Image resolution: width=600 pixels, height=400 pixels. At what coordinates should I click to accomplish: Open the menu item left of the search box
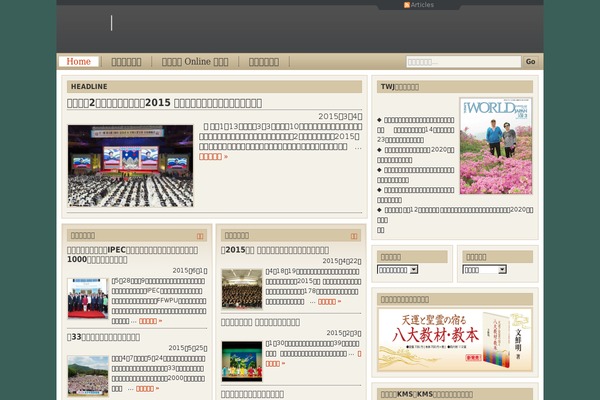264,62
